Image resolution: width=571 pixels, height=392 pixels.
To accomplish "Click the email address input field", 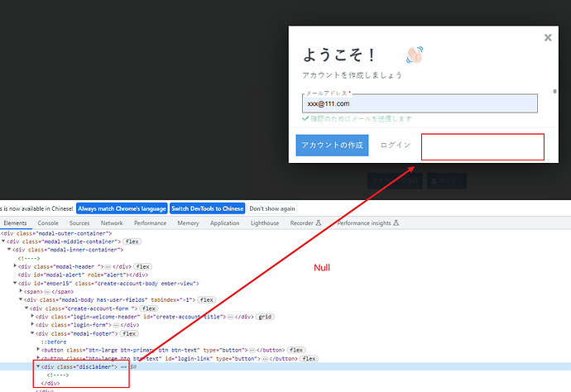I will pyautogui.click(x=420, y=103).
